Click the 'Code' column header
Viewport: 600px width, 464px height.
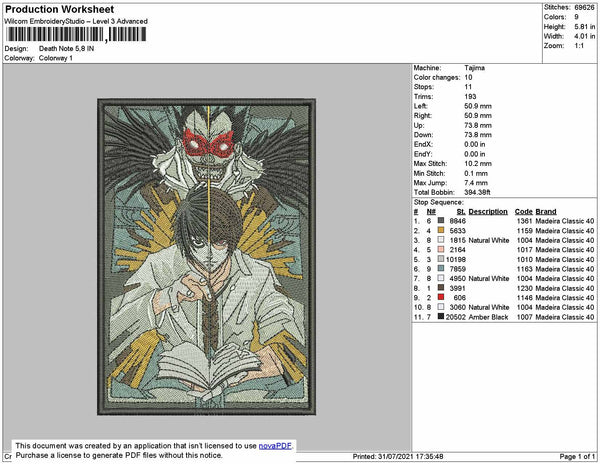coord(523,212)
